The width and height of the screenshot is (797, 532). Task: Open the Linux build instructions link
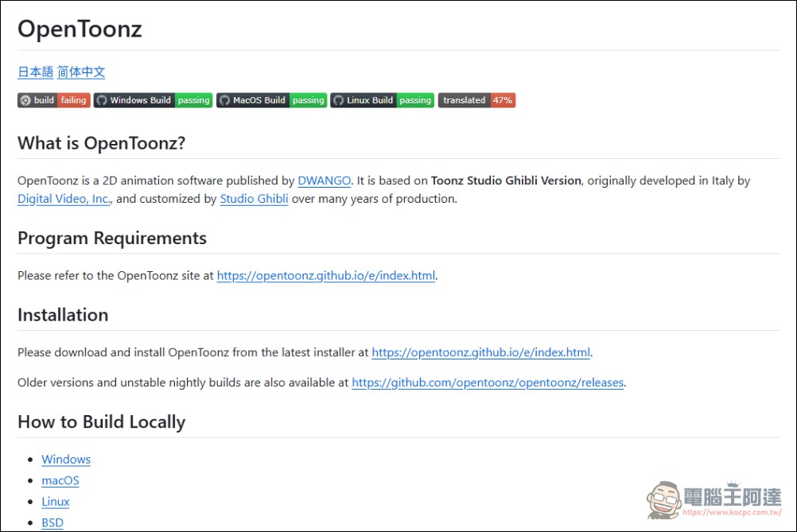56,502
